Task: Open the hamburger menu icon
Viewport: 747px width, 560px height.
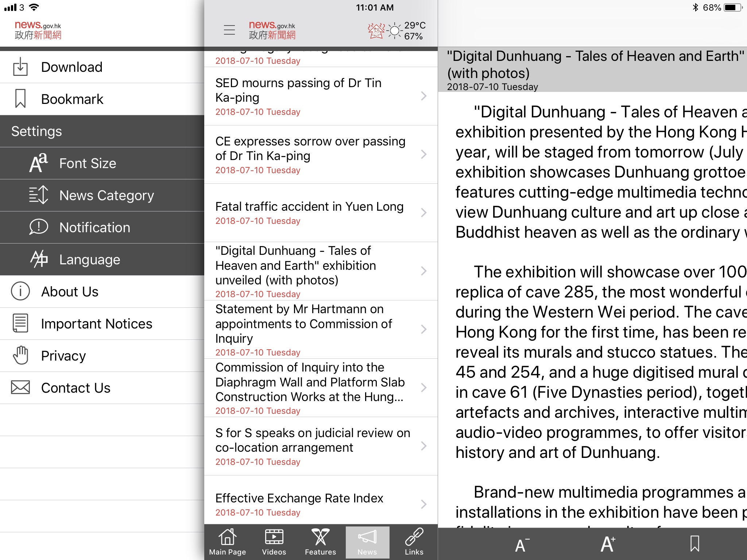Action: pos(230,30)
